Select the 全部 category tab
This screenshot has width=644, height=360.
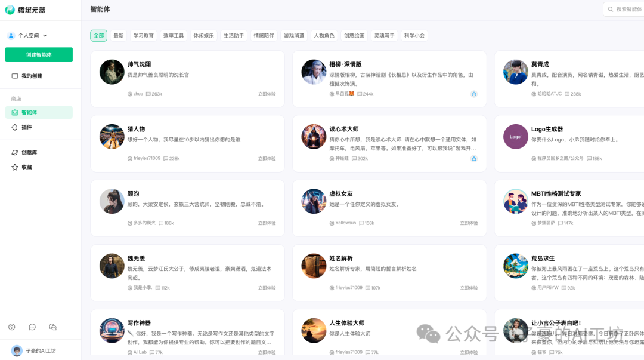[x=98, y=35]
